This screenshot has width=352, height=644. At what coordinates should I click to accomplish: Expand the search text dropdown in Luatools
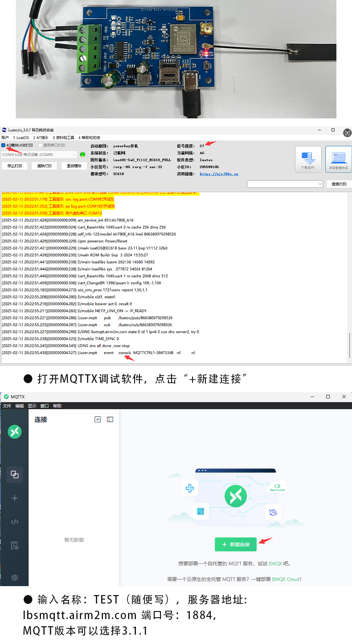click(x=320, y=184)
